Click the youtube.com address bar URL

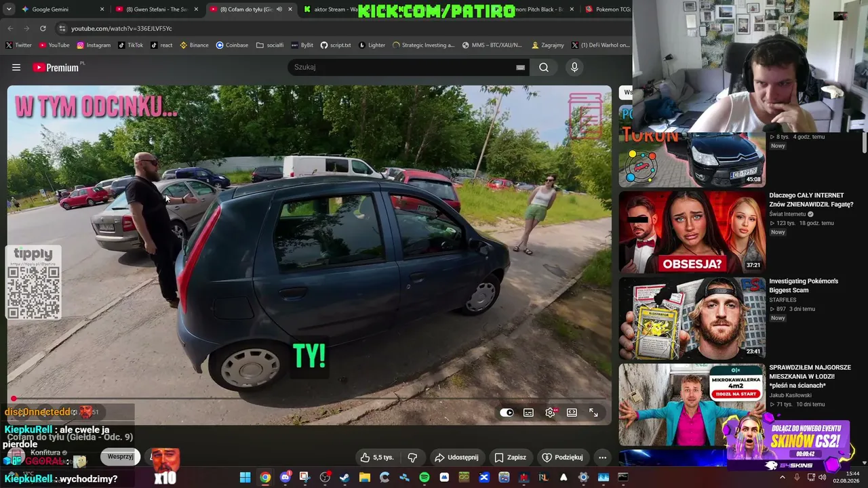click(121, 28)
